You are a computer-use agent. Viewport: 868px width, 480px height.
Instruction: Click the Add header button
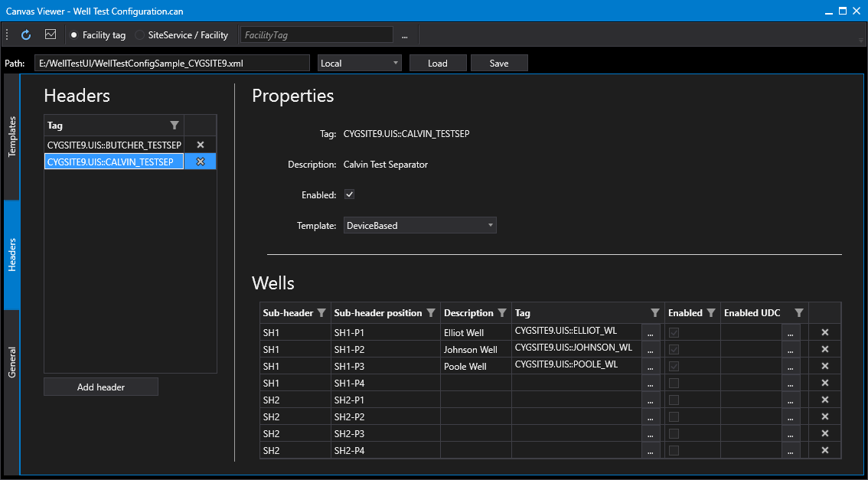(x=101, y=387)
